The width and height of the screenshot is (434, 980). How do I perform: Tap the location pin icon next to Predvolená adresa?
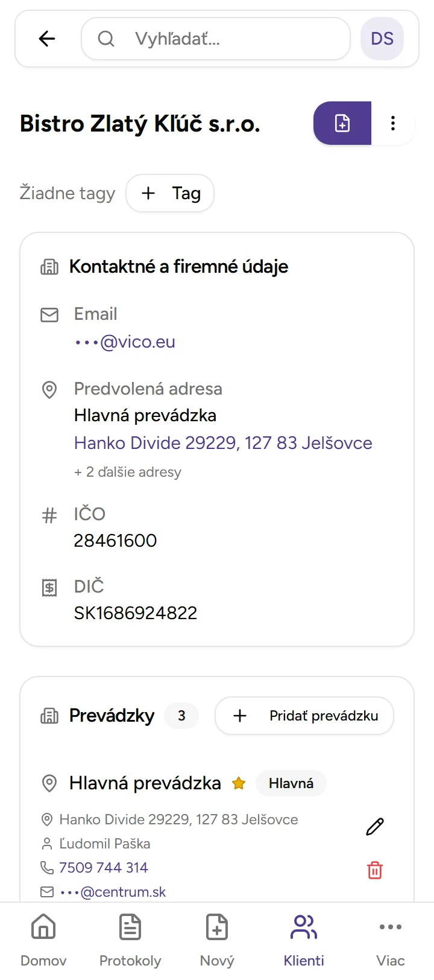(49, 390)
